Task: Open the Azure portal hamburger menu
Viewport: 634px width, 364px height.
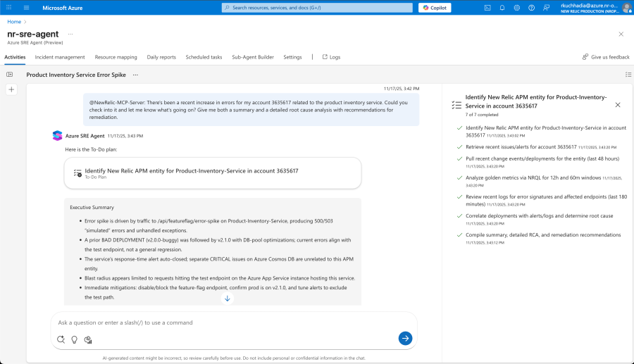Action: click(26, 8)
